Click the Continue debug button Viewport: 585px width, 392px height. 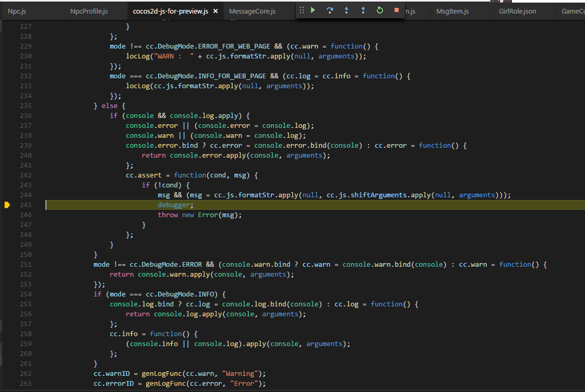[x=313, y=10]
